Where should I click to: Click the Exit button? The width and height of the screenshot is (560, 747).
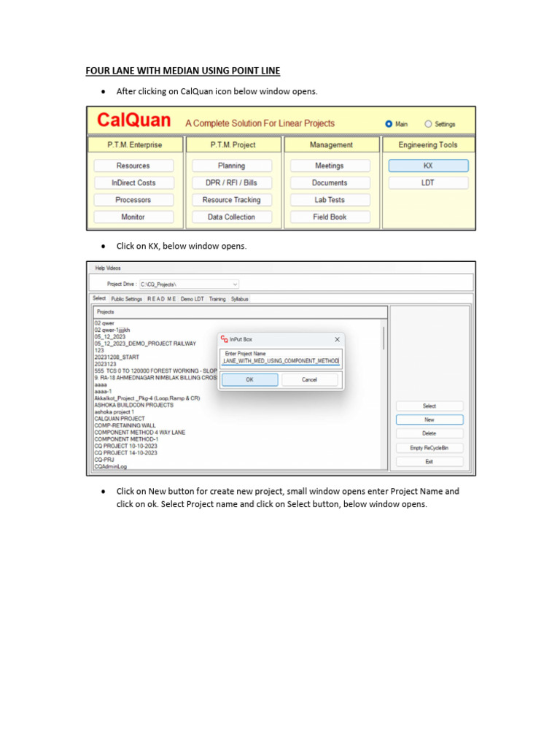click(429, 462)
